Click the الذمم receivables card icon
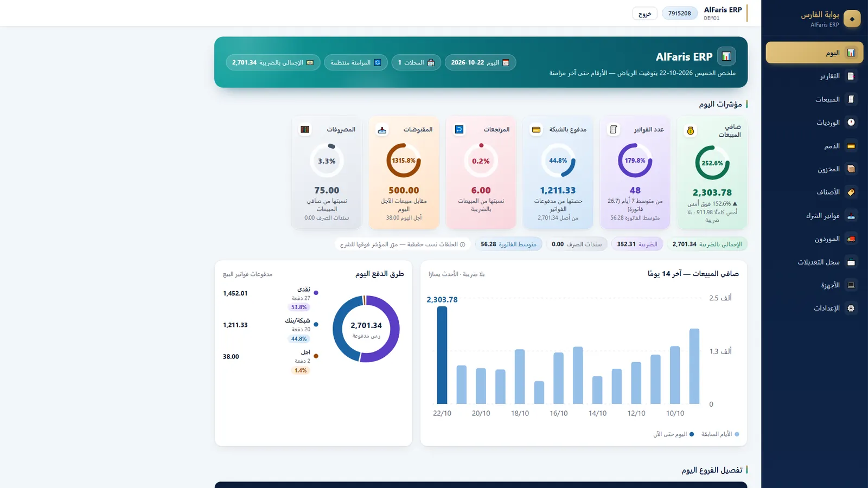Screen dimensions: 868x488 point(851,146)
